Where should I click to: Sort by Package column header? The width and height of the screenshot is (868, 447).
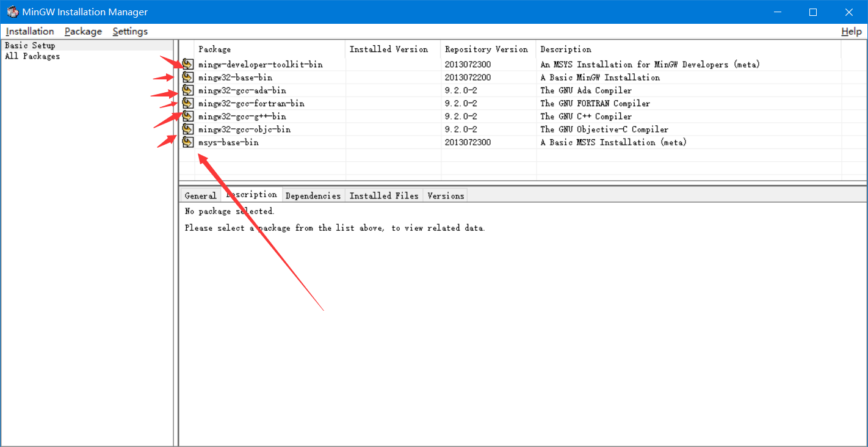(x=269, y=49)
